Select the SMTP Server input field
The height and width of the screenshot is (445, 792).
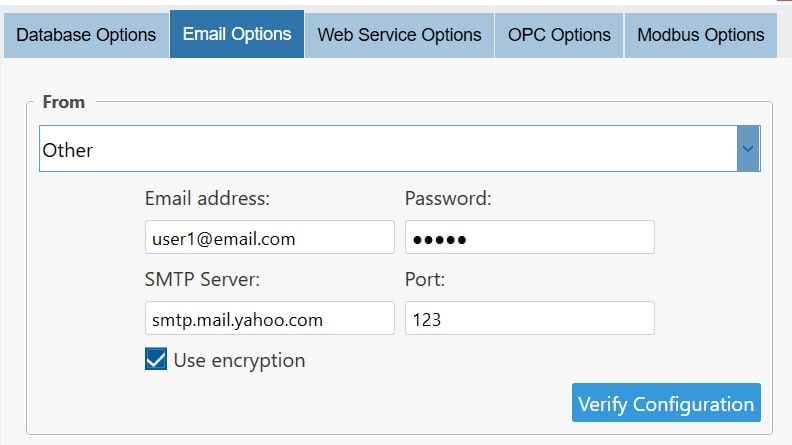click(x=269, y=319)
